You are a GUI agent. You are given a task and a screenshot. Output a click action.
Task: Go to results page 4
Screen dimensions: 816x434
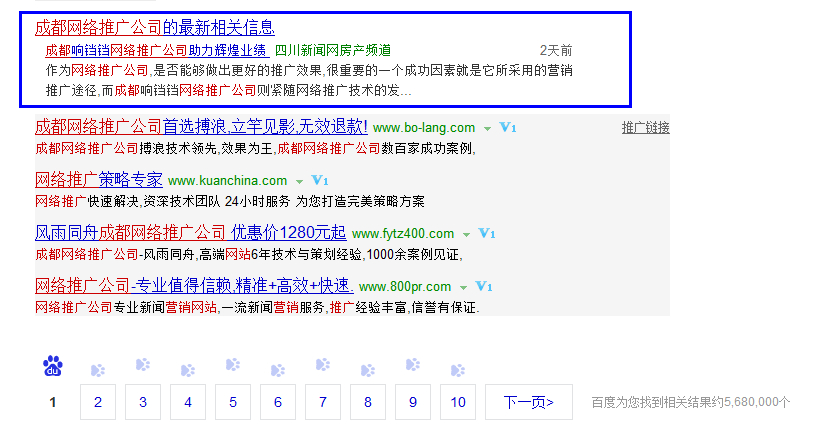(x=188, y=402)
